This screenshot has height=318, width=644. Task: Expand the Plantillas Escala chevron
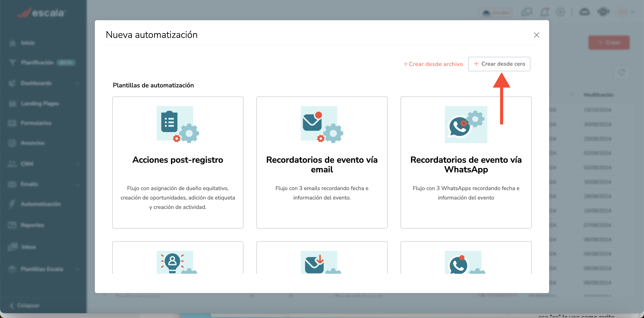pyautogui.click(x=78, y=270)
